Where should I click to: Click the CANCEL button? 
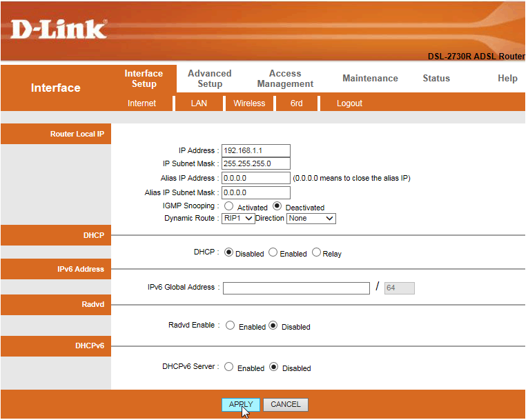286,405
